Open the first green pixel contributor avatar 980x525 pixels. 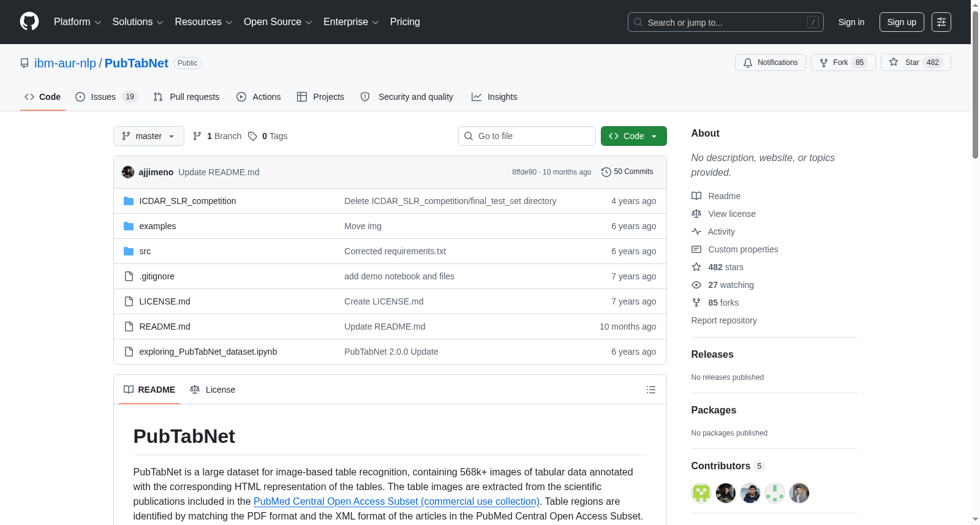(x=701, y=493)
